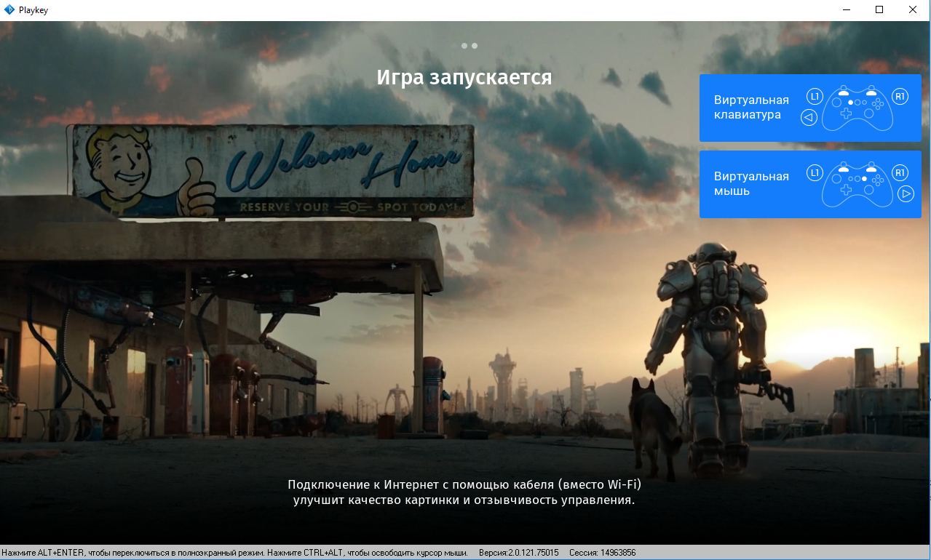Click the CTRL+ALT cursor release hint

point(366,553)
